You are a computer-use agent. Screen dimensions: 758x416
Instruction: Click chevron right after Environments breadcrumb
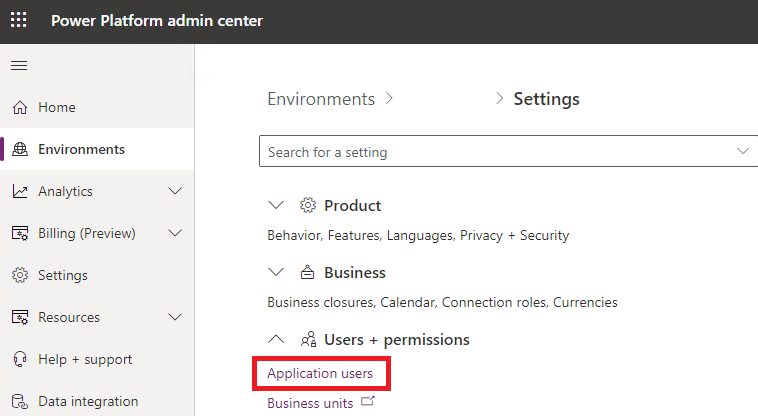(x=389, y=99)
